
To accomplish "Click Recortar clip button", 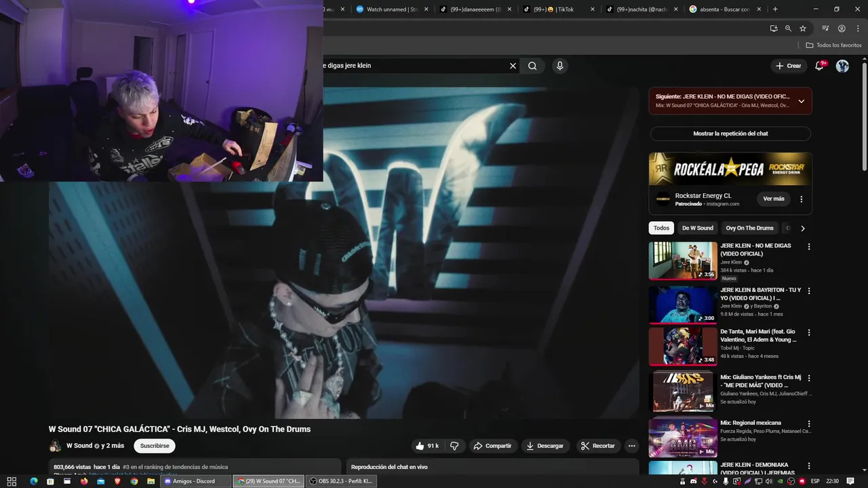I will click(x=598, y=446).
